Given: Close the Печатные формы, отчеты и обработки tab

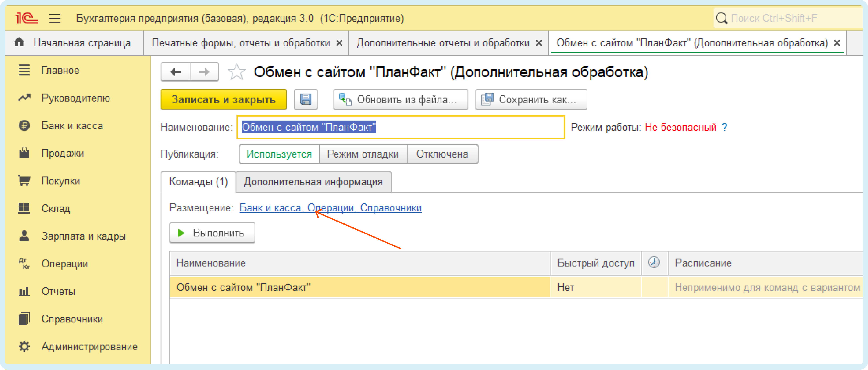Looking at the screenshot, I should point(339,43).
